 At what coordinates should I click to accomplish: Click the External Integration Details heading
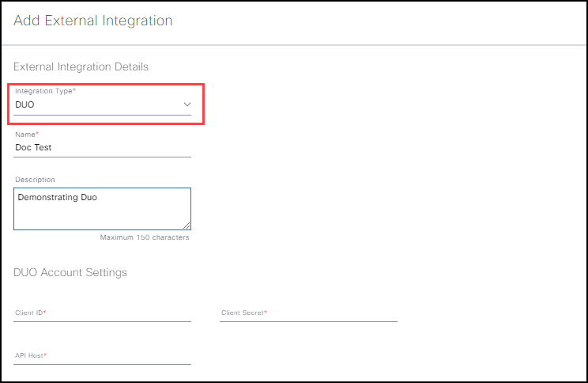[81, 66]
